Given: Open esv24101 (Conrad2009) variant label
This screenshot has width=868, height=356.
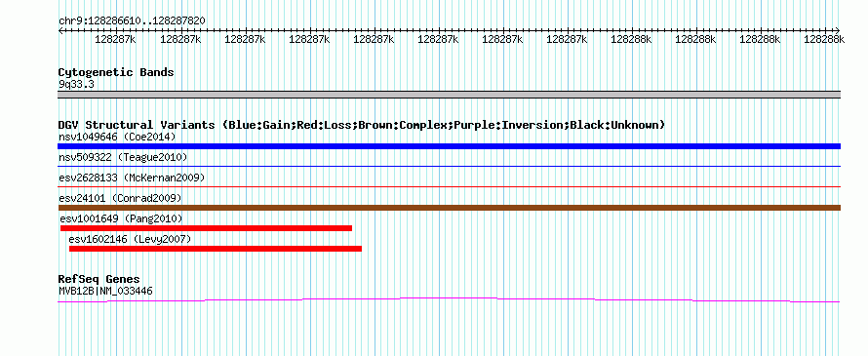Looking at the screenshot, I should [x=120, y=198].
